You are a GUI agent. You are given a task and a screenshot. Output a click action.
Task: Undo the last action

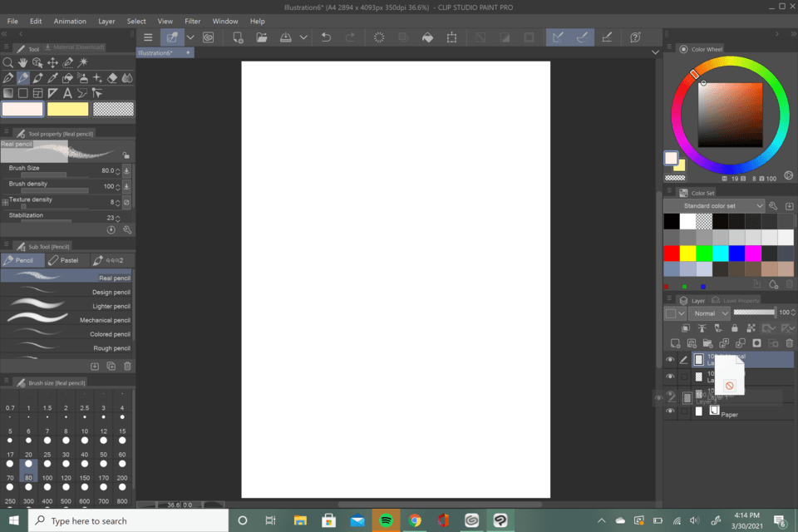pos(324,37)
